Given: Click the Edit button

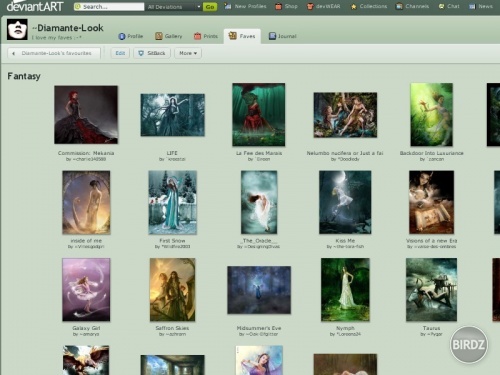Looking at the screenshot, I should click(120, 53).
